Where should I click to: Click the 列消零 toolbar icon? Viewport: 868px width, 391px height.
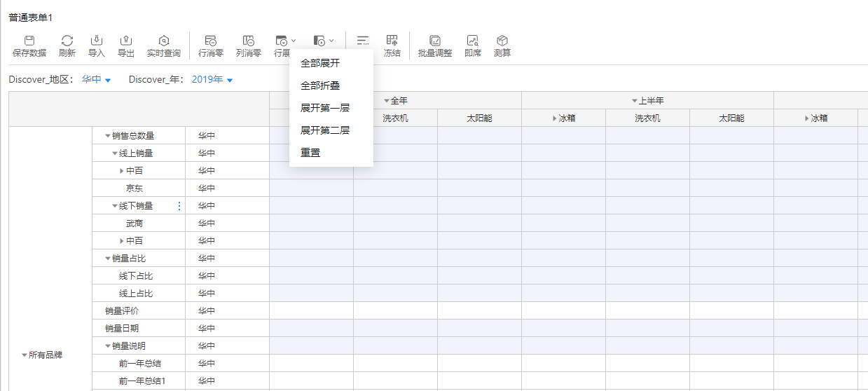click(x=249, y=41)
